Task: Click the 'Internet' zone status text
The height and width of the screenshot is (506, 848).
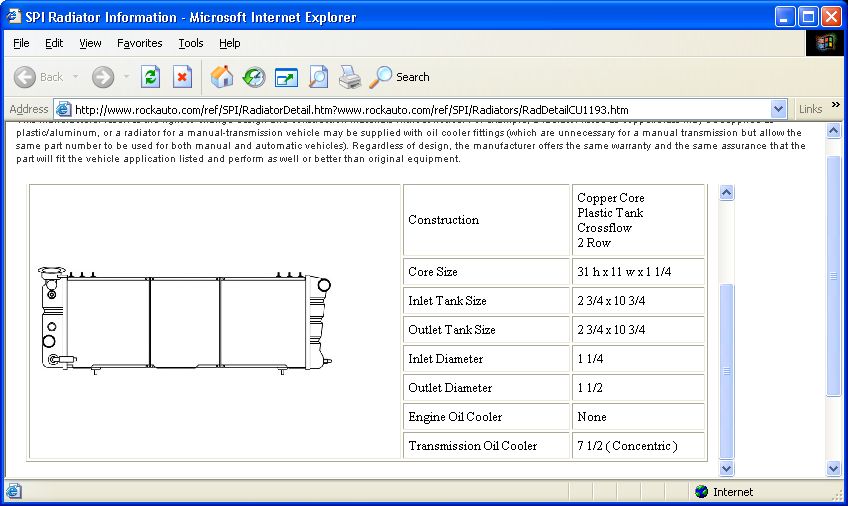Action: (733, 492)
